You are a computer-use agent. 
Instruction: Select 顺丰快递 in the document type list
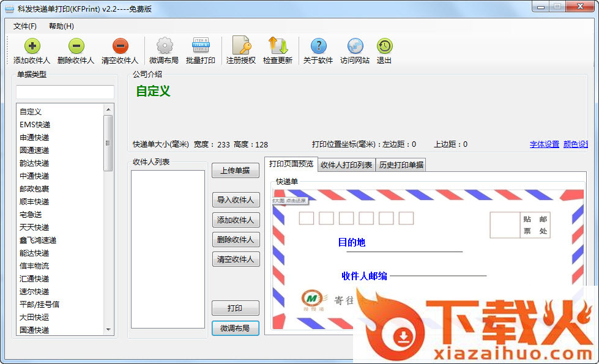(x=34, y=202)
